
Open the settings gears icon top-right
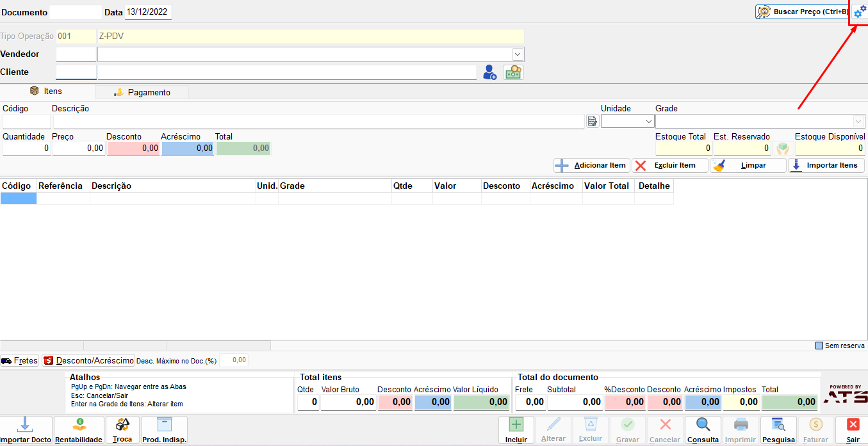tap(860, 12)
